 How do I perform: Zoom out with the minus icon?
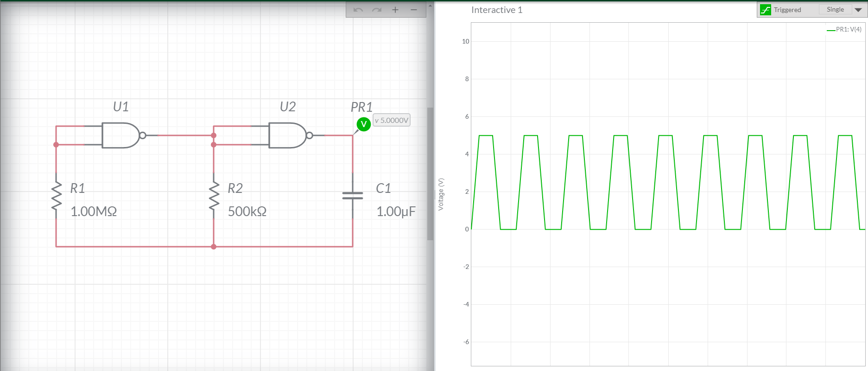(x=414, y=10)
